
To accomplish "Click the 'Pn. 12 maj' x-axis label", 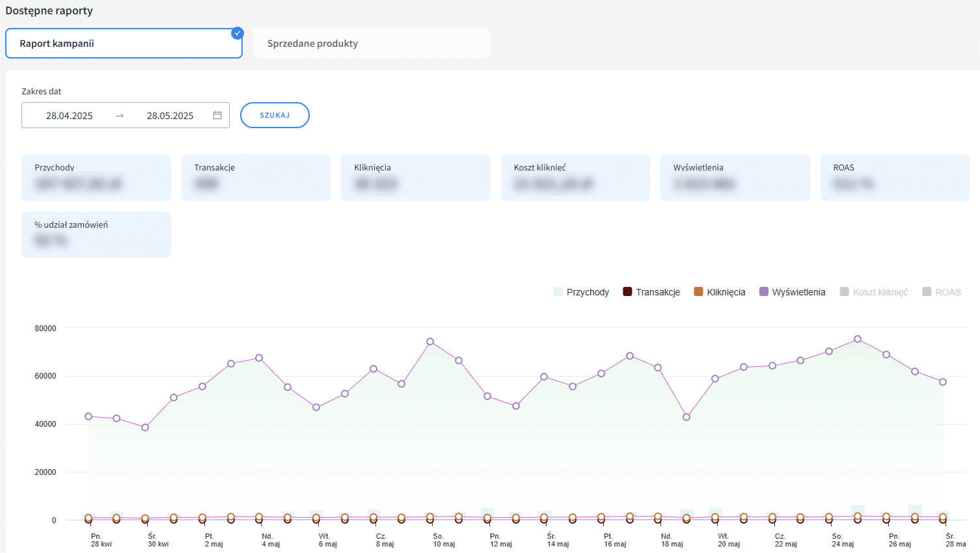I will click(500, 540).
